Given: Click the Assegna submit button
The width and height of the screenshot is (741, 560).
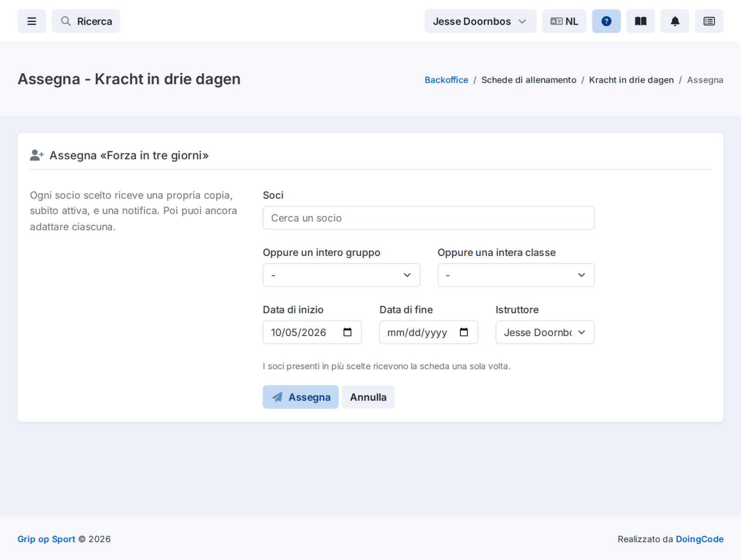Looking at the screenshot, I should (x=301, y=397).
